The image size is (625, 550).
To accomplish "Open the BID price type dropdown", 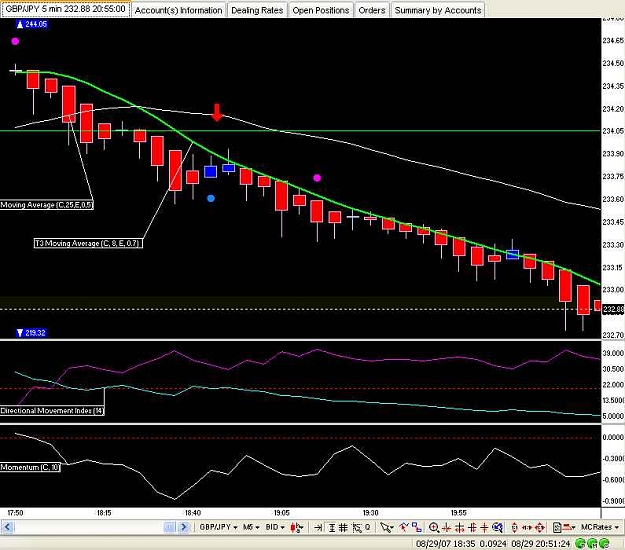I will 275,527.
